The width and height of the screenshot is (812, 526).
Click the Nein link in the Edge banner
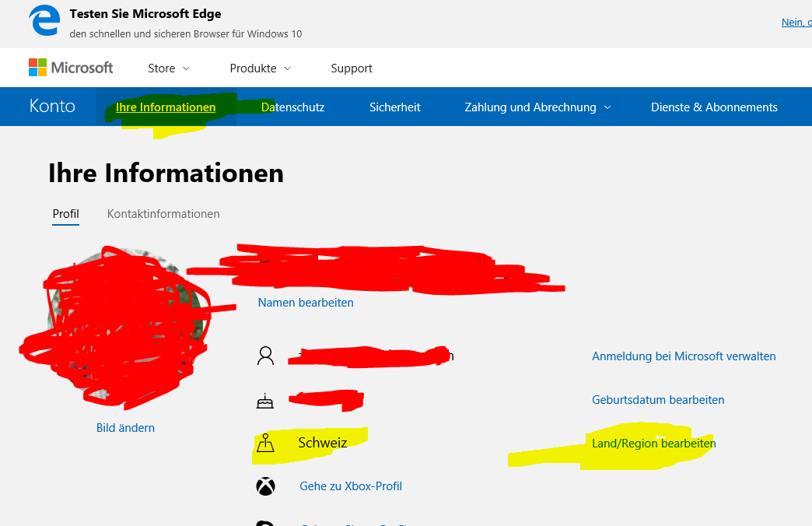coord(796,23)
